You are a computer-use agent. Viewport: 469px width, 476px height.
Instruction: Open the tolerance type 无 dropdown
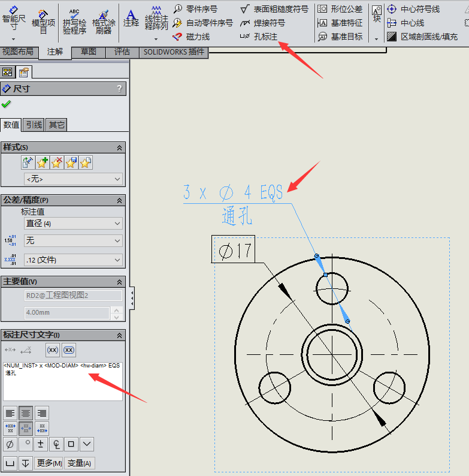pyautogui.click(x=73, y=241)
